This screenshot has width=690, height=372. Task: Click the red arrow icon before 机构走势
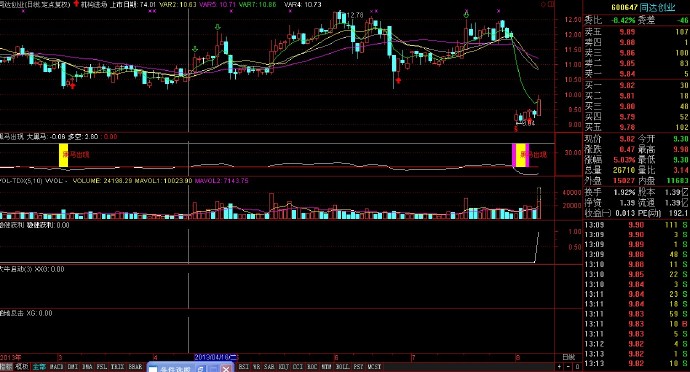pos(76,4)
